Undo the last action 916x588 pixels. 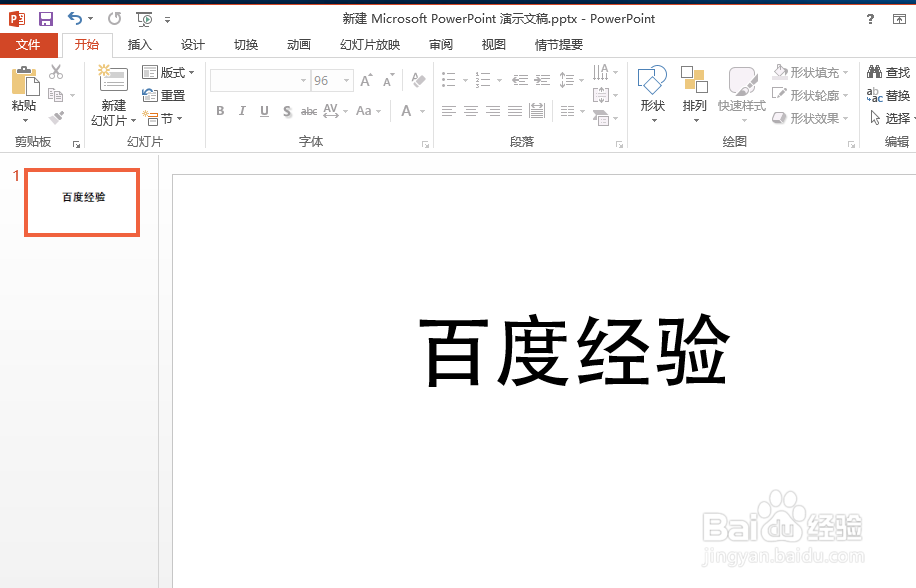75,19
